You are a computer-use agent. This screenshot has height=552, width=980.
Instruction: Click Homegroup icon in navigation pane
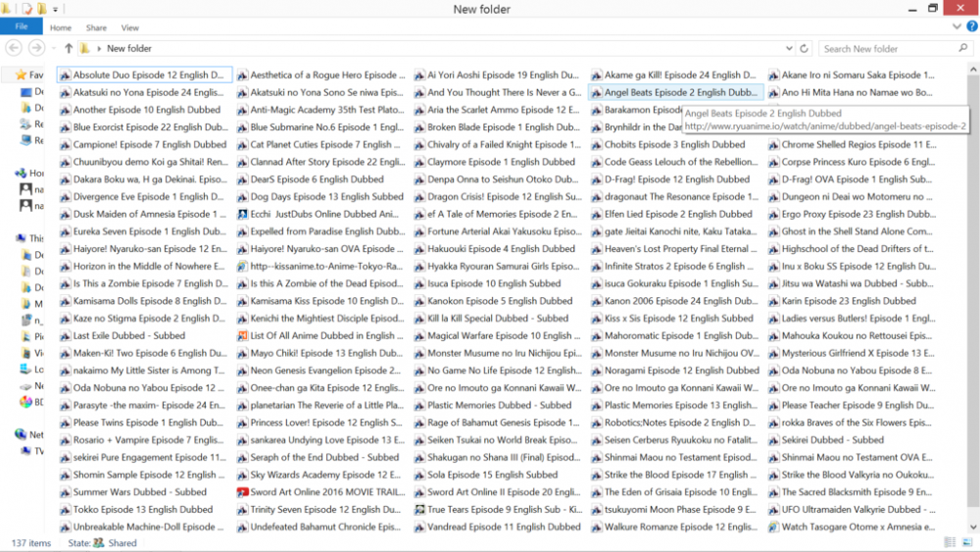tap(21, 174)
